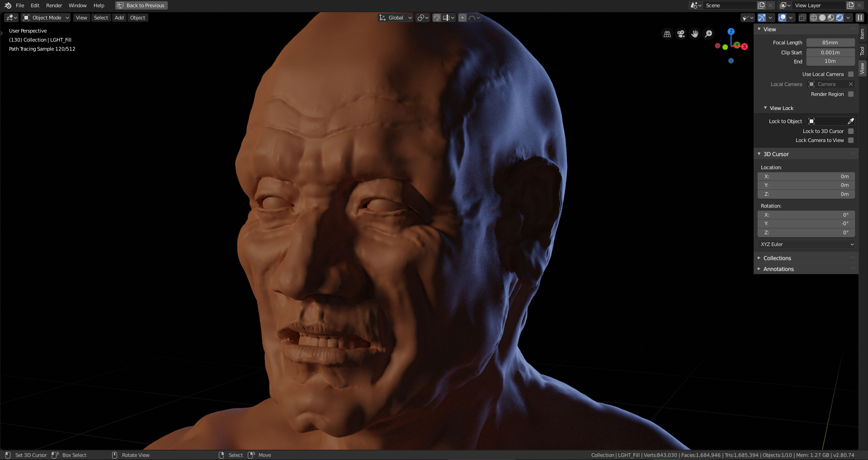Enable Use Local Camera checkbox
868x460 pixels.
851,74
